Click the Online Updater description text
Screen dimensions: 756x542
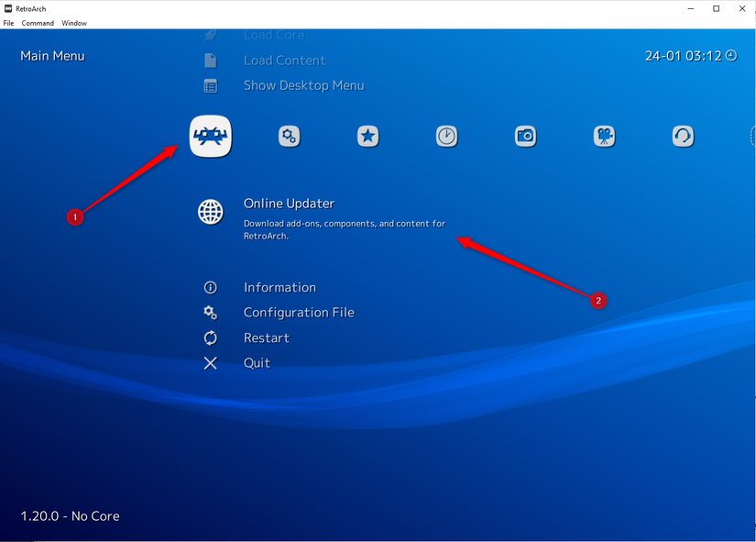pos(344,229)
